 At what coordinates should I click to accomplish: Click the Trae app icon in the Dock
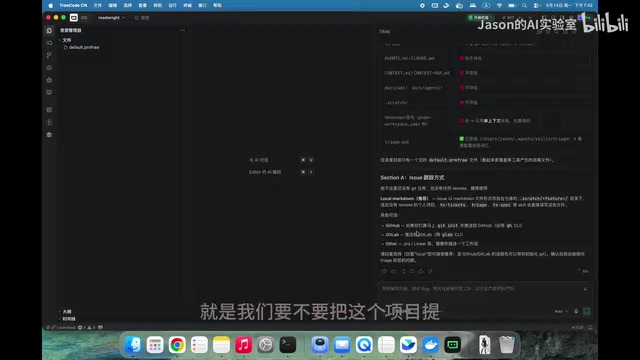point(452,345)
